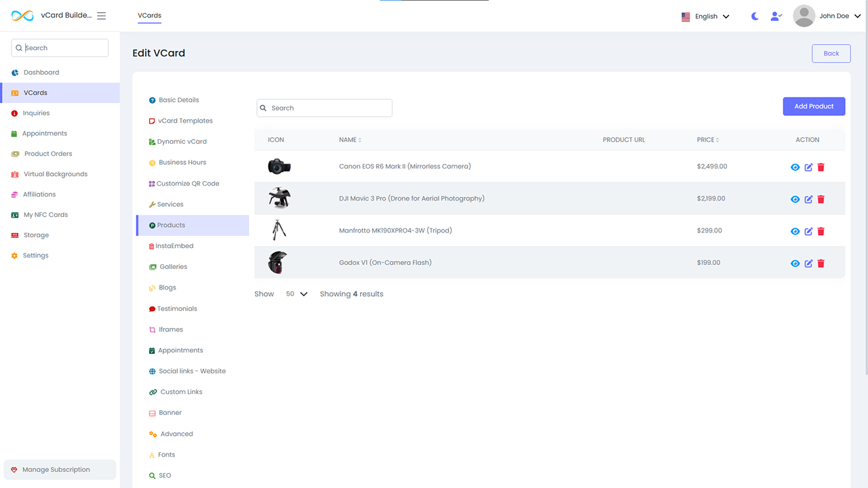Collapse sidebar with hamburger menu icon

coord(102,16)
